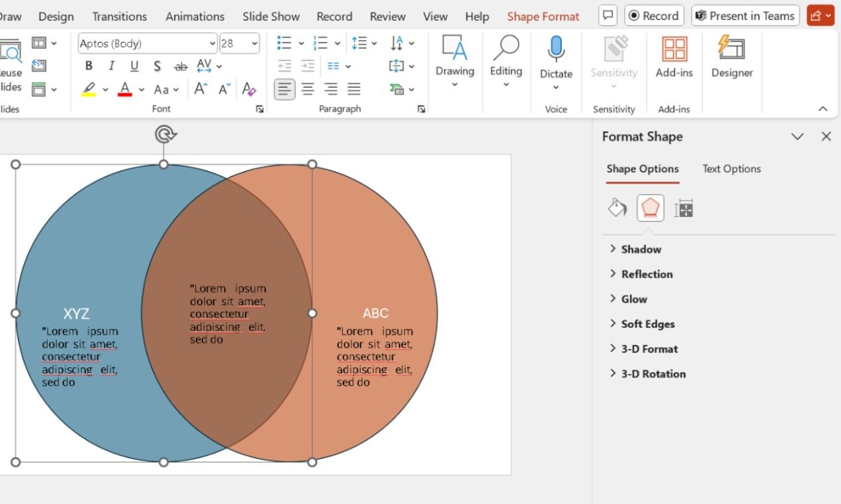Screen dimensions: 841x504
Task: Click the shape rotation handle
Action: click(x=164, y=135)
